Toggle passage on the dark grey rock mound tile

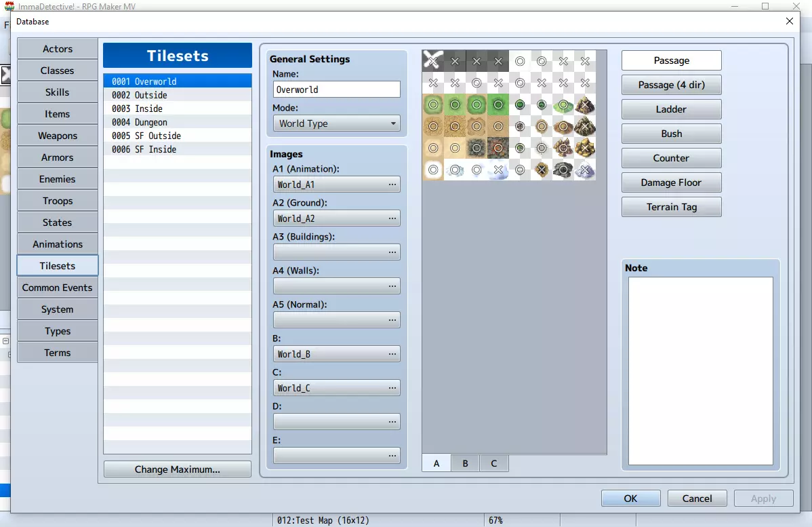tap(563, 170)
